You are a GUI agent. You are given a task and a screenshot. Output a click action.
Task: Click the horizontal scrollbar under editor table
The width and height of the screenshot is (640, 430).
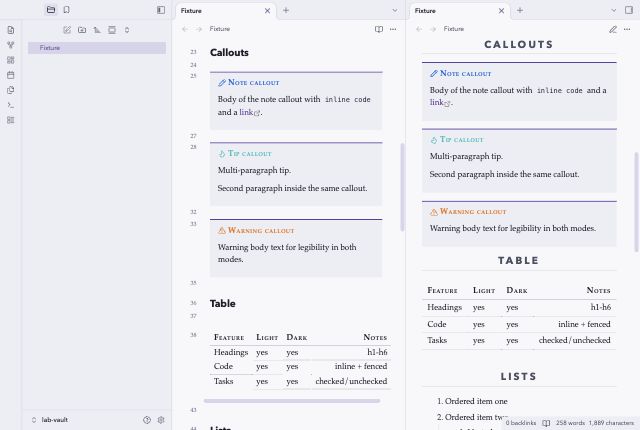tap(292, 401)
